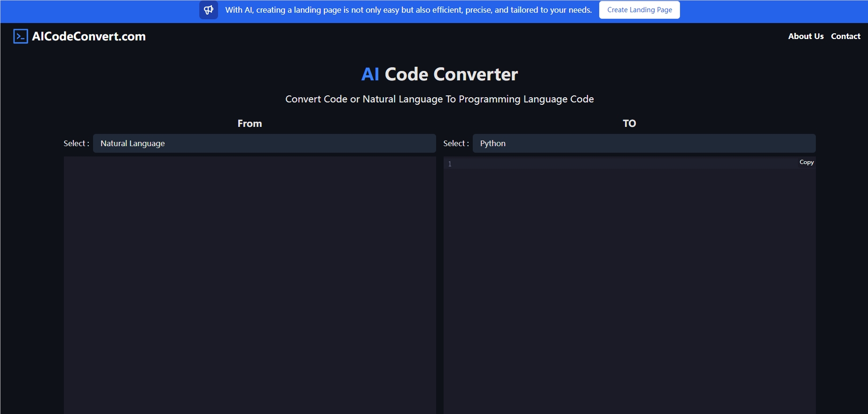Go to the About Us page
The width and height of the screenshot is (868, 414).
coord(805,36)
